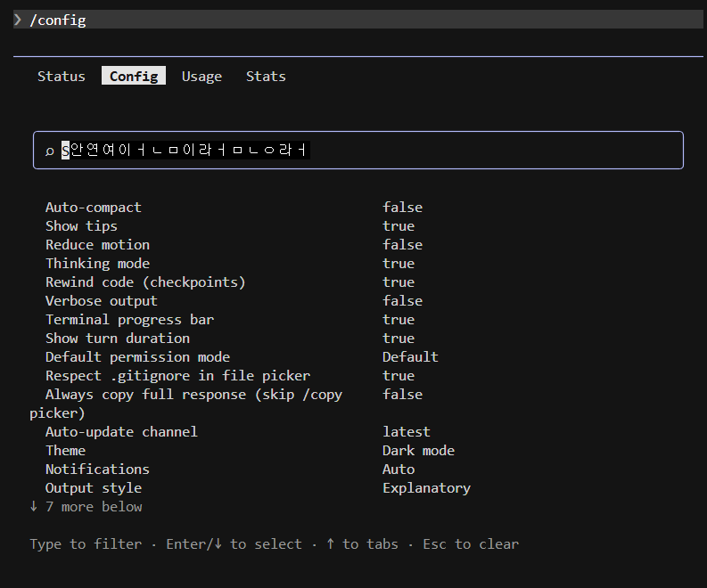Enable Reduce motion setting
The height and width of the screenshot is (588, 707).
click(x=97, y=245)
